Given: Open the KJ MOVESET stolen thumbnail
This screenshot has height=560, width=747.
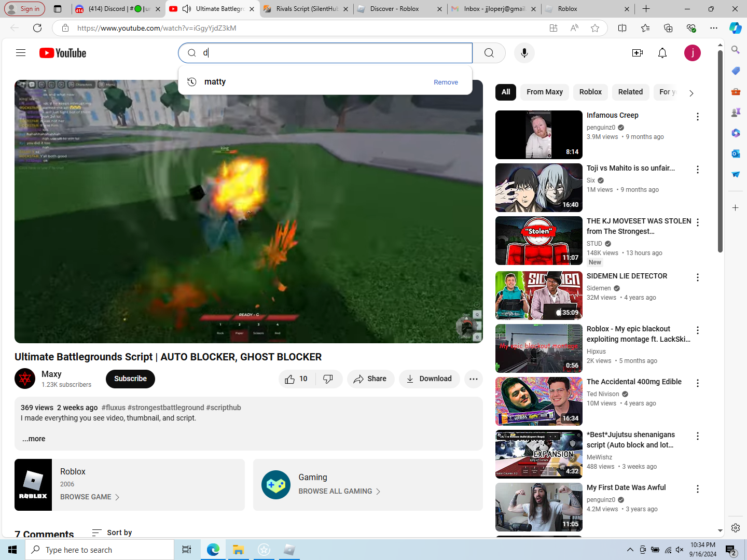Looking at the screenshot, I should click(x=539, y=241).
